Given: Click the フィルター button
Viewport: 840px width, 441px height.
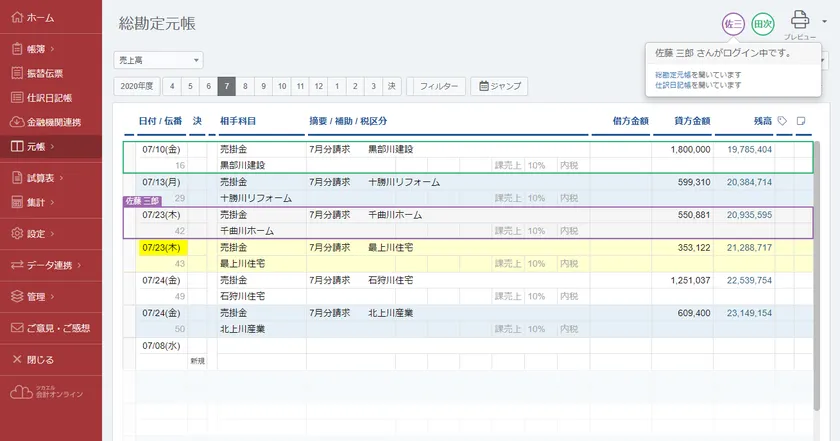Looking at the screenshot, I should [x=439, y=86].
